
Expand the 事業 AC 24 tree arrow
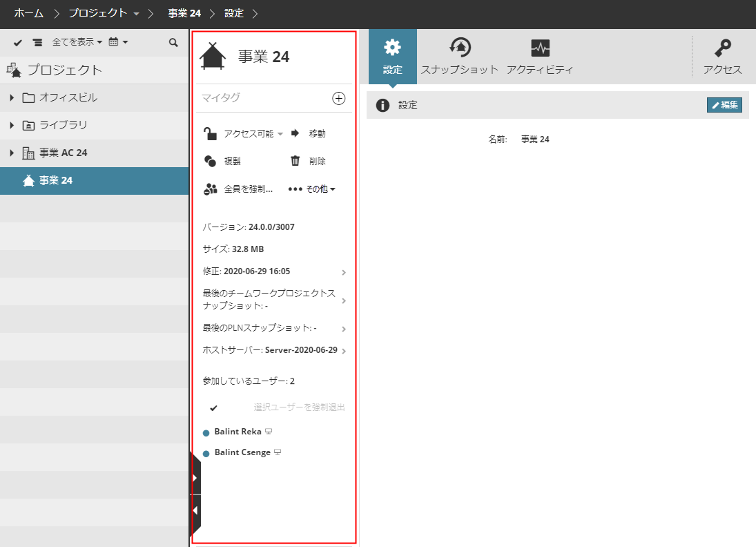click(x=12, y=153)
